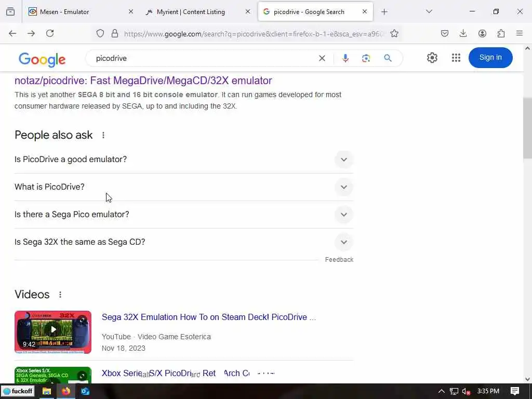Open network tray icon
This screenshot has height=399, width=532.
[454, 392]
